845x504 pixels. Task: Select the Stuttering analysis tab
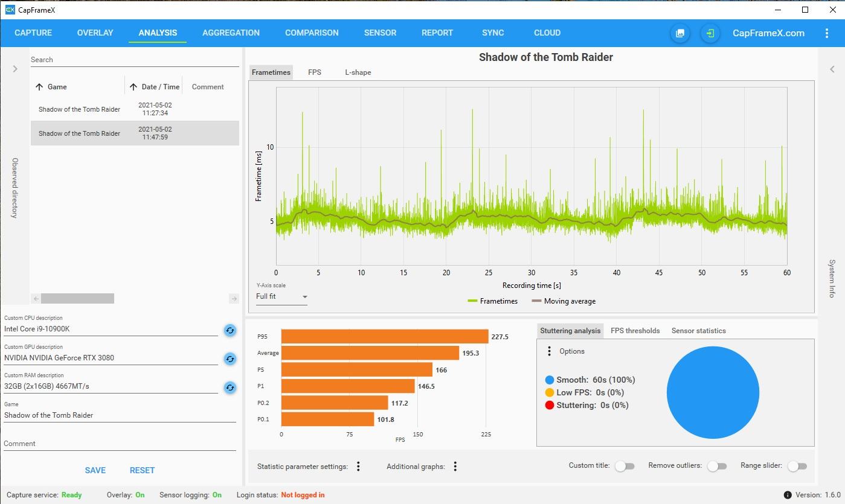571,331
